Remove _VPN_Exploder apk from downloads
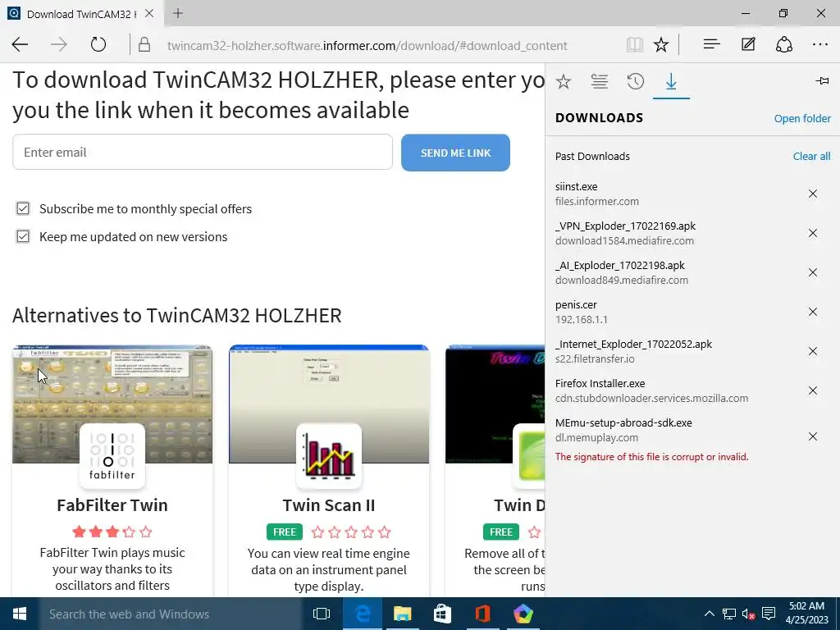This screenshot has width=840, height=630. coord(813,233)
